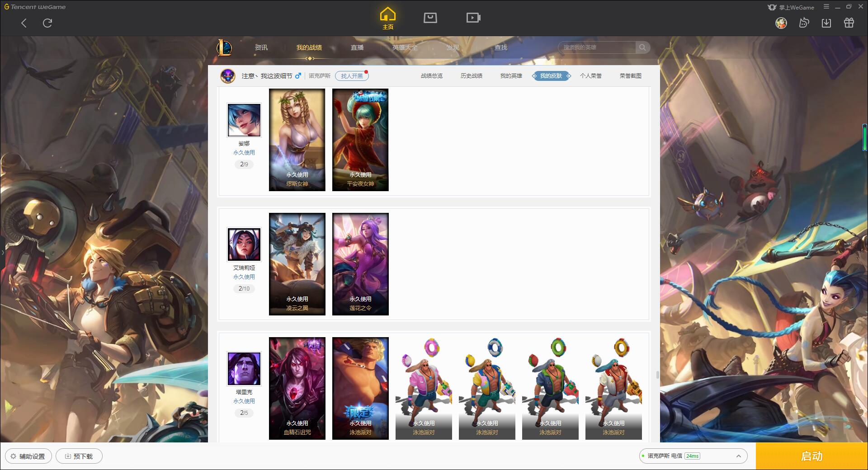Refresh the page with reload icon

click(47, 23)
